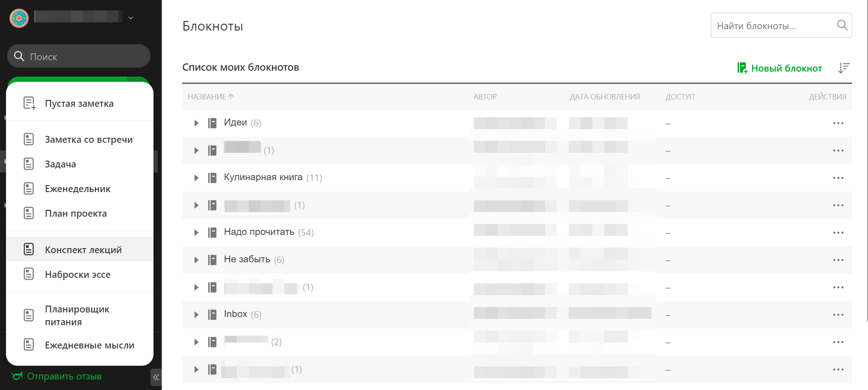Image resolution: width=868 pixels, height=390 pixels.
Task: Create a new notebook via Новый блокнот
Action: 780,68
